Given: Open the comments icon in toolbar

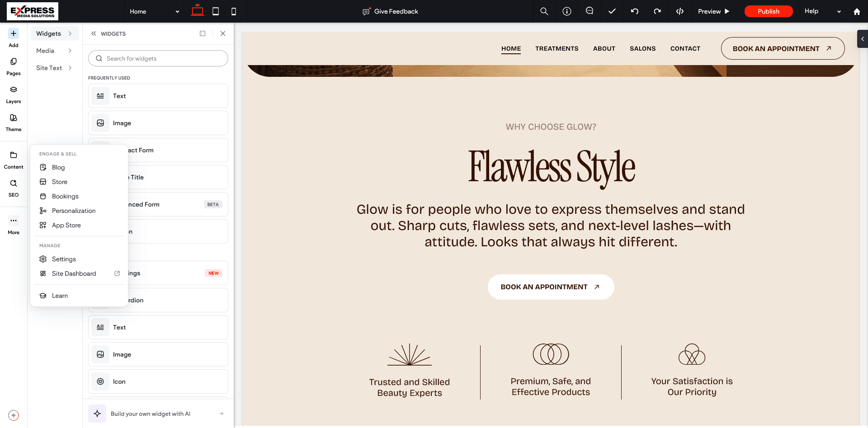Looking at the screenshot, I should coord(589,11).
